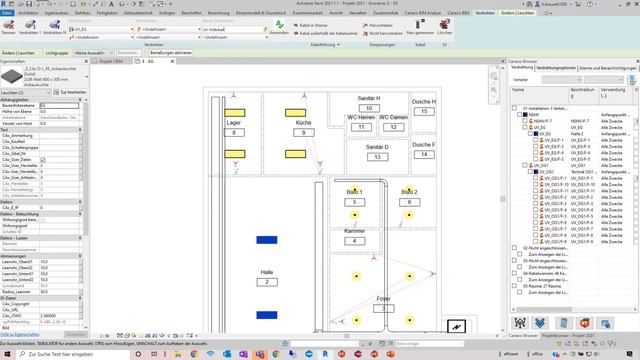The image size is (640, 360).
Task: Click Typ bearbeiten button
Action: [70, 93]
